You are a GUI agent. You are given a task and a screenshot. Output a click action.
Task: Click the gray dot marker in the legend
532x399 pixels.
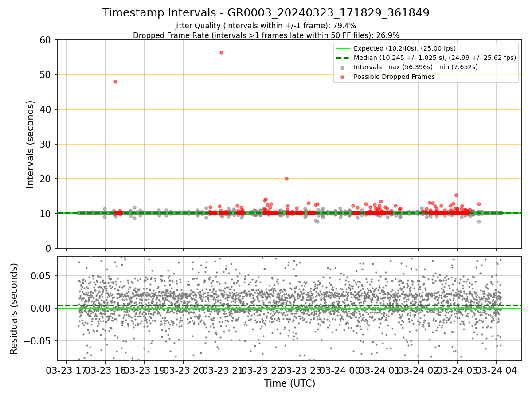[343, 67]
